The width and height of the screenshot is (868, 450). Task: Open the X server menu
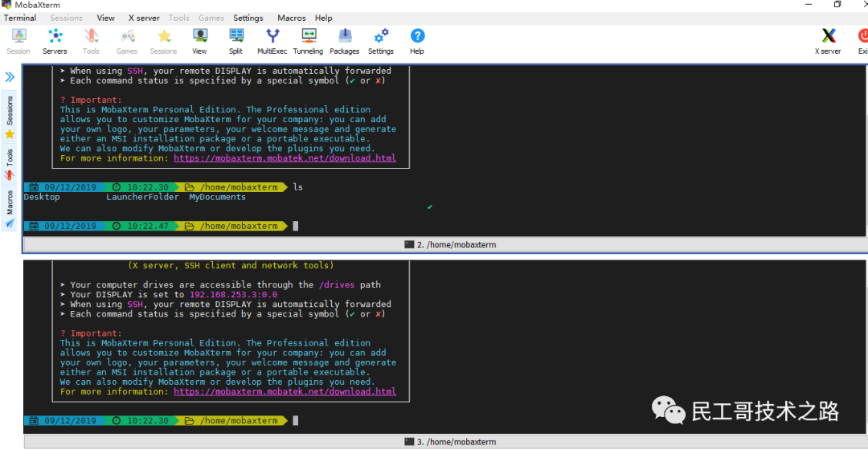click(x=144, y=18)
